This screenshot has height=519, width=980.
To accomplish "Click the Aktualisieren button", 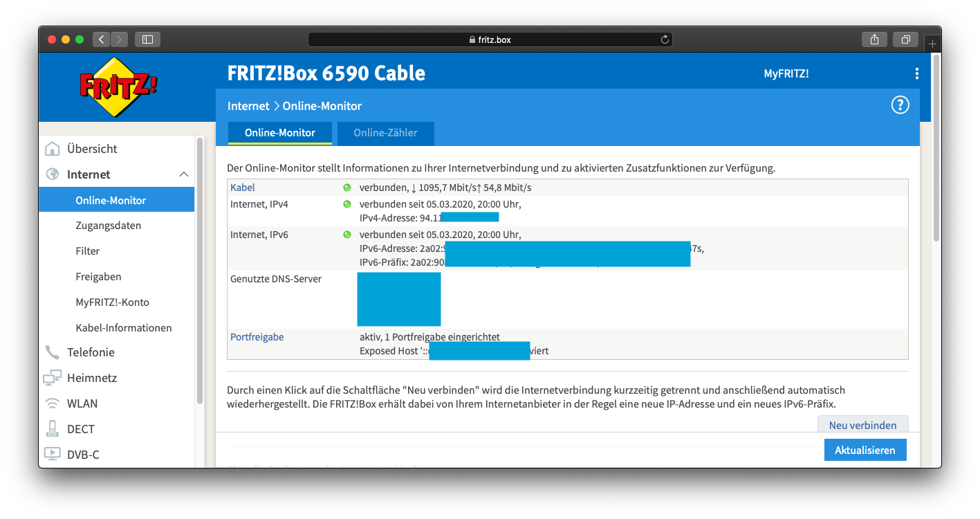I will (865, 450).
